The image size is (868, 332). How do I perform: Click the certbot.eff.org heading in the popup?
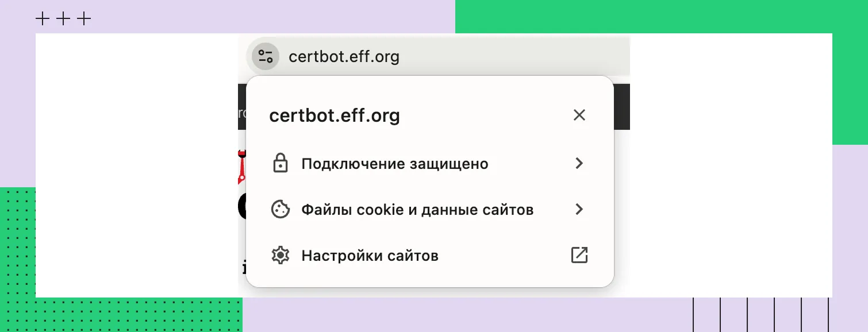[x=335, y=115]
